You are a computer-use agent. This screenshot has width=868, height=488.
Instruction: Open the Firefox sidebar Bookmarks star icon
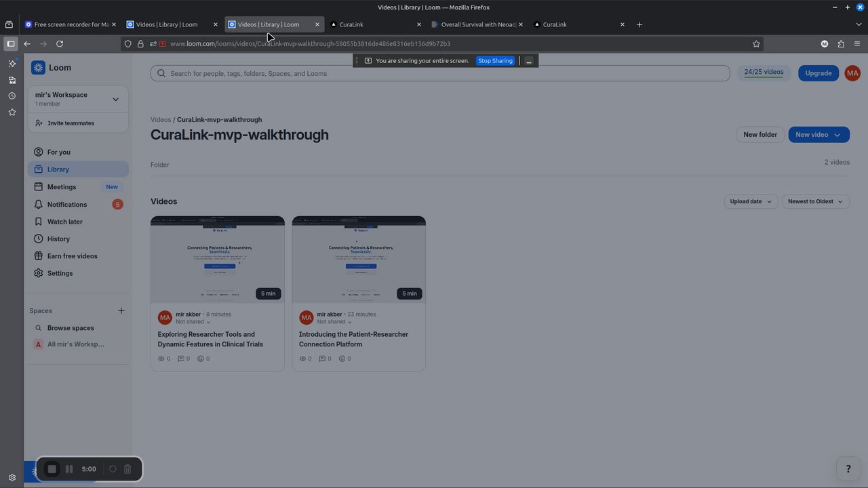(12, 112)
